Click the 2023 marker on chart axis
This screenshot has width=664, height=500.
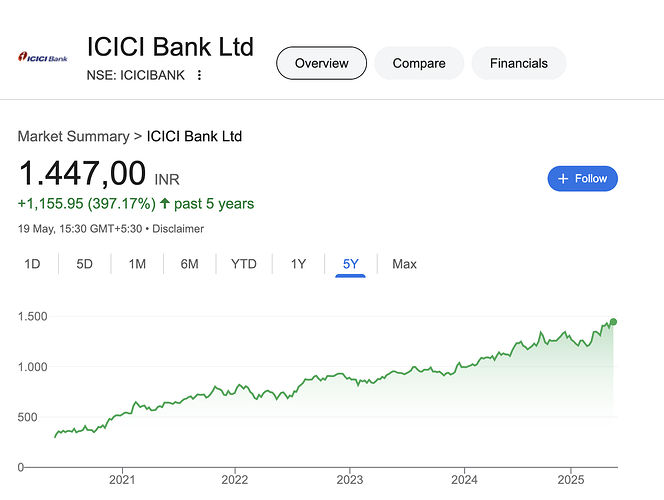tap(350, 480)
